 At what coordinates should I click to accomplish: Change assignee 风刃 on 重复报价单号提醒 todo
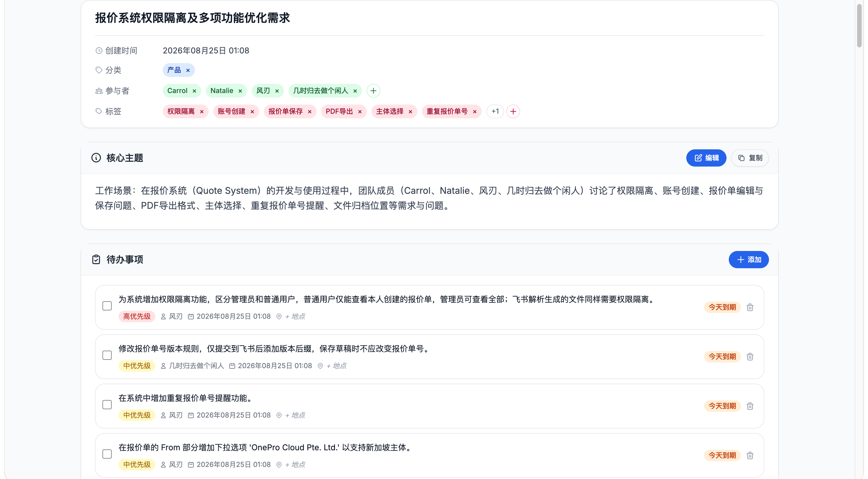click(172, 415)
